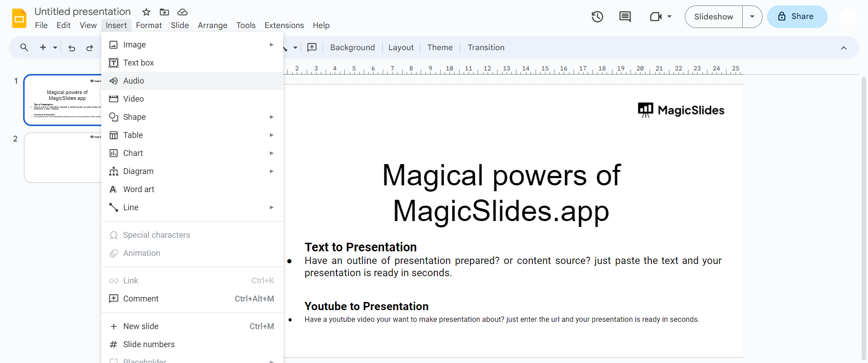Click the version history clock icon

click(x=597, y=17)
